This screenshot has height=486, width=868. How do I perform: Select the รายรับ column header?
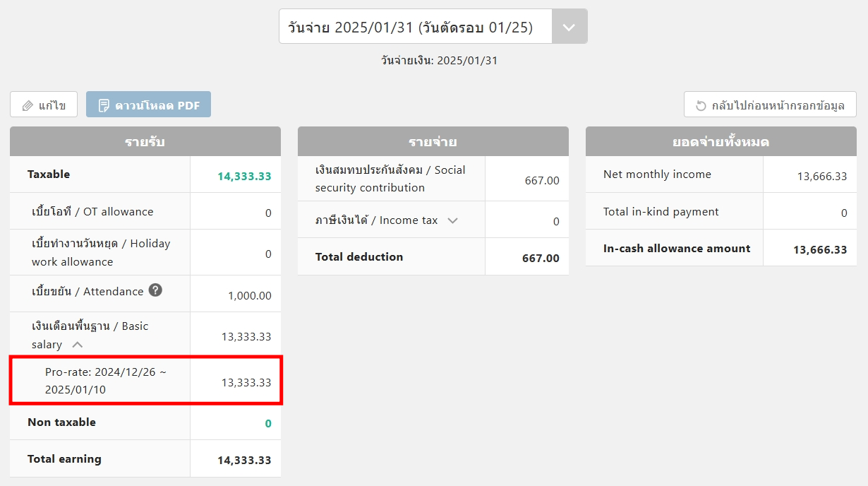click(x=145, y=141)
